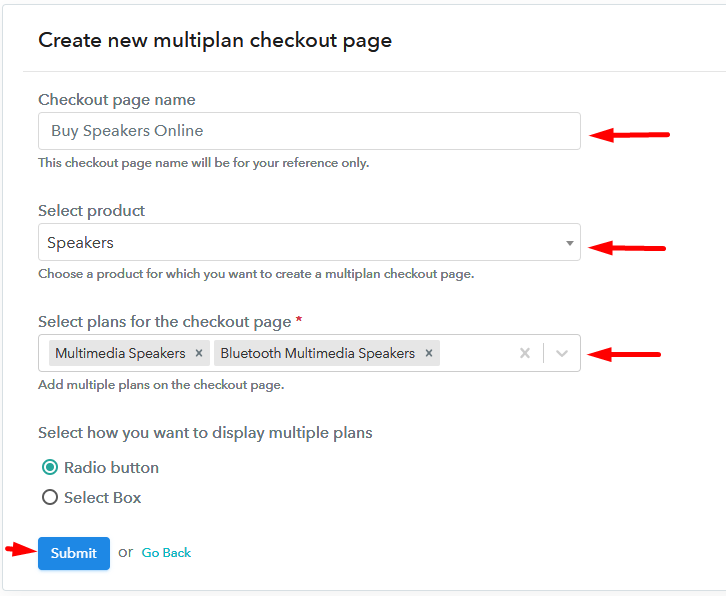Click the 'Select product' field label

pos(91,211)
